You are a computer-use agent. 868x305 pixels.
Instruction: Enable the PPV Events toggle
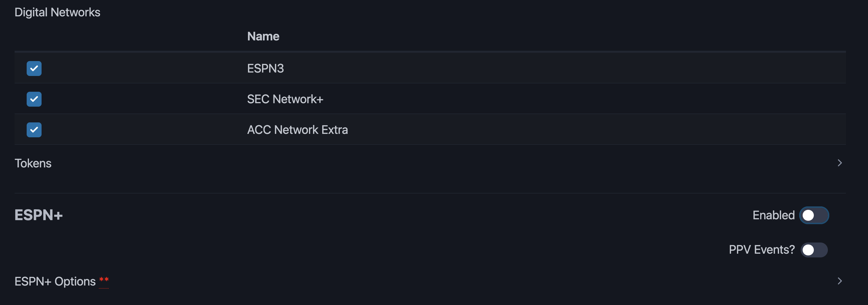[x=814, y=250]
